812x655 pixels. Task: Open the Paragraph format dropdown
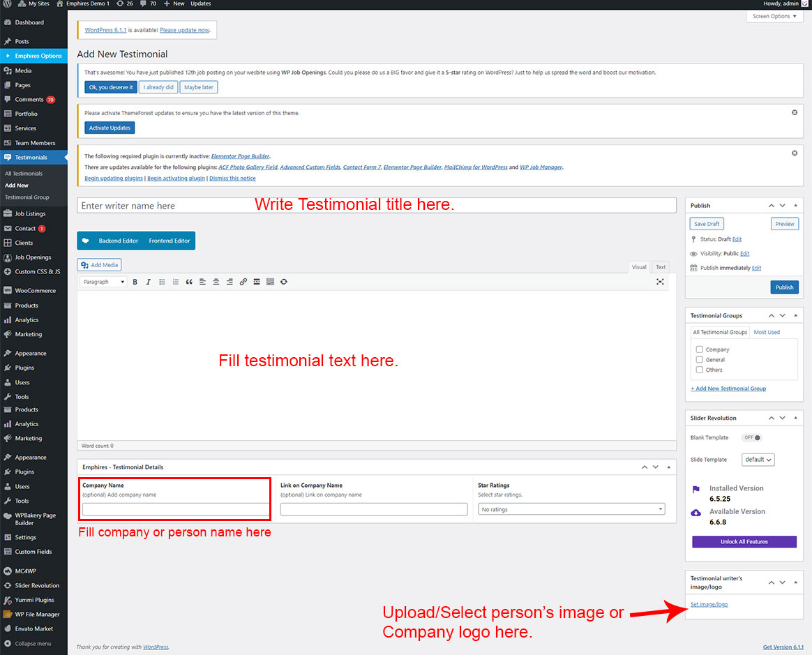tap(103, 282)
